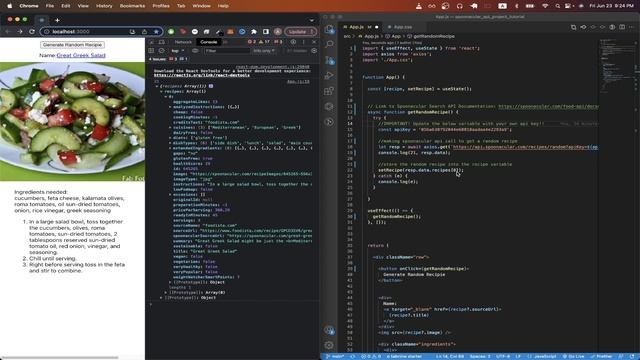Open the Chrome tab search chevron
This screenshot has height=360, width=640.
click(312, 20)
